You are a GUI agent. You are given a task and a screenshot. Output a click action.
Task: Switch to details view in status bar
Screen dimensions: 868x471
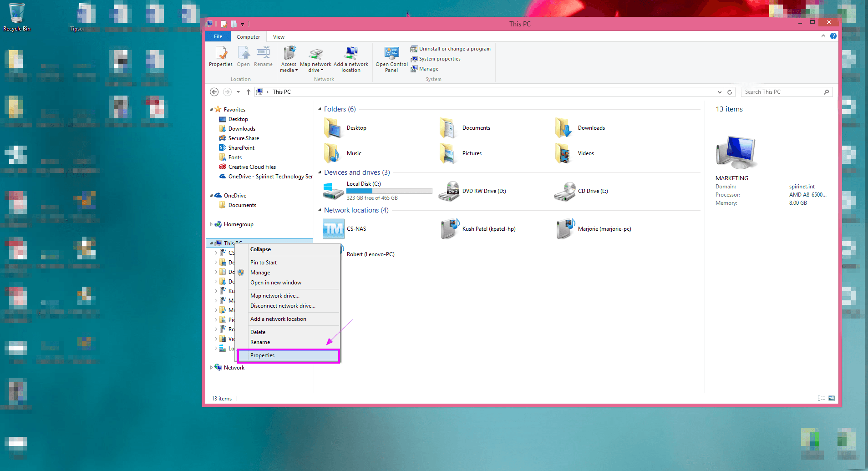coord(821,398)
